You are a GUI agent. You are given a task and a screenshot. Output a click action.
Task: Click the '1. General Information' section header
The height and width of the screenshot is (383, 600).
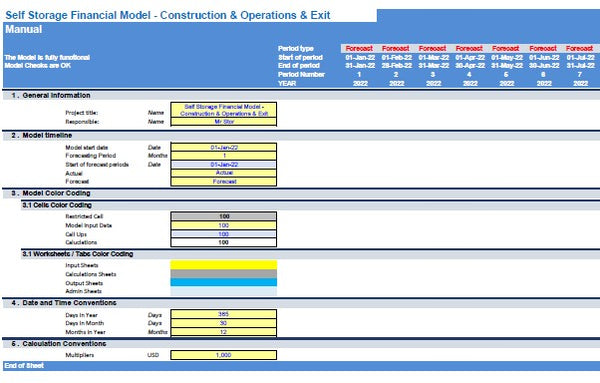pos(51,95)
